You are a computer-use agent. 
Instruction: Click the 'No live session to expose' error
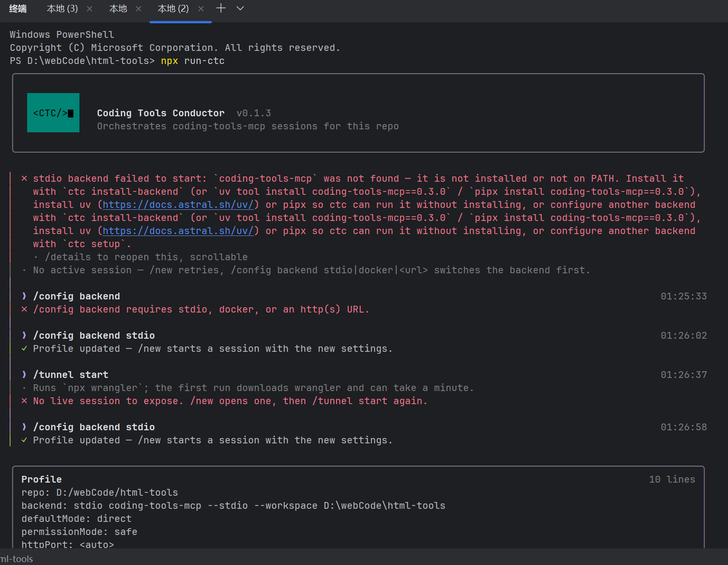click(x=231, y=401)
